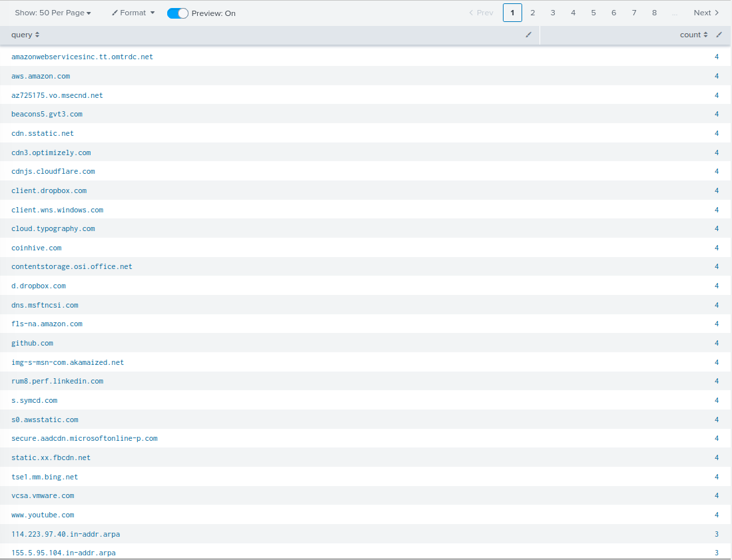This screenshot has height=560, width=732.
Task: Click the Next page button
Action: 706,13
